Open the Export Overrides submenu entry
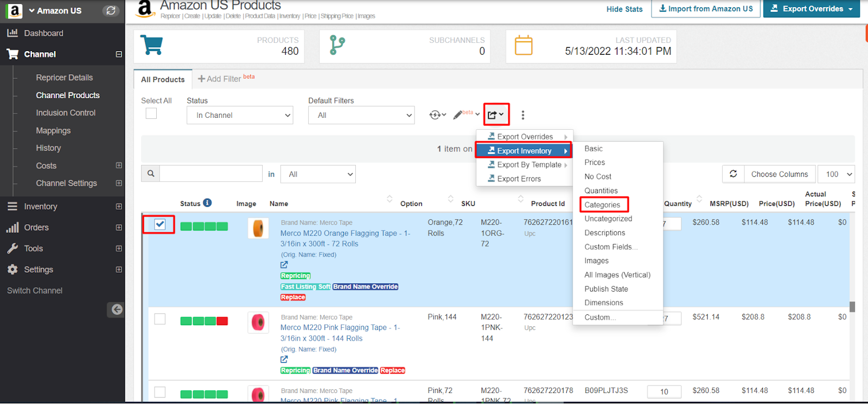 [525, 137]
